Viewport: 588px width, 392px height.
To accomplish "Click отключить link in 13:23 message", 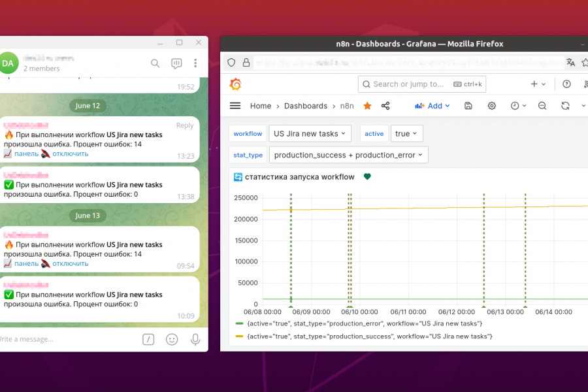I will [x=70, y=154].
